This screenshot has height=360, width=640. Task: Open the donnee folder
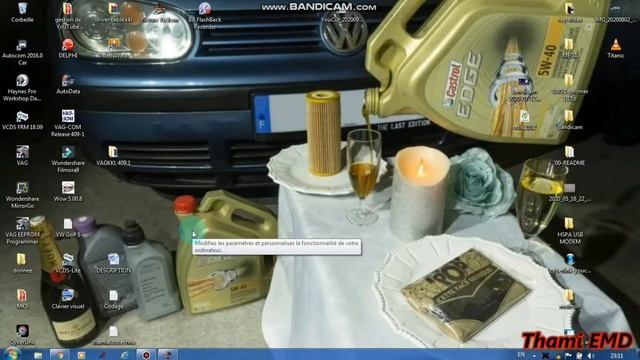21,263
